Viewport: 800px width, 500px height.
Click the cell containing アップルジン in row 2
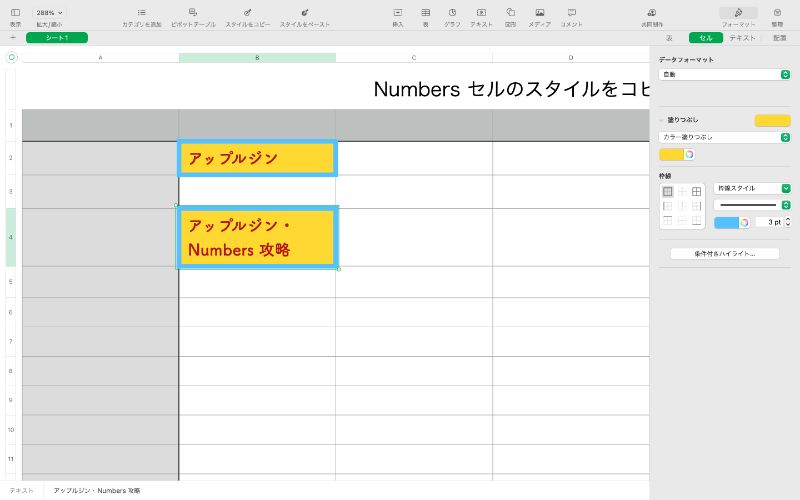click(x=257, y=158)
